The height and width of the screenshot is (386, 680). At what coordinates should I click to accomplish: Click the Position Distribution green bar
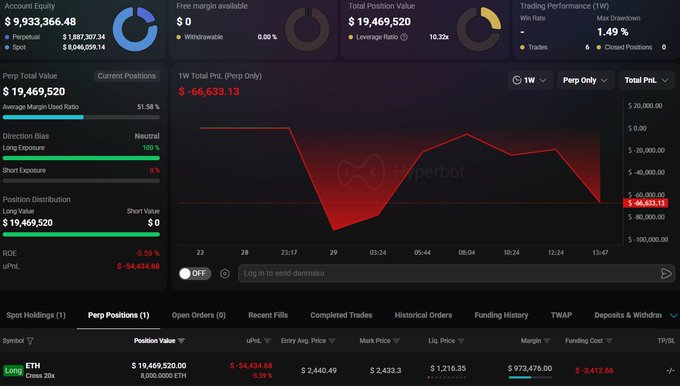[81, 235]
